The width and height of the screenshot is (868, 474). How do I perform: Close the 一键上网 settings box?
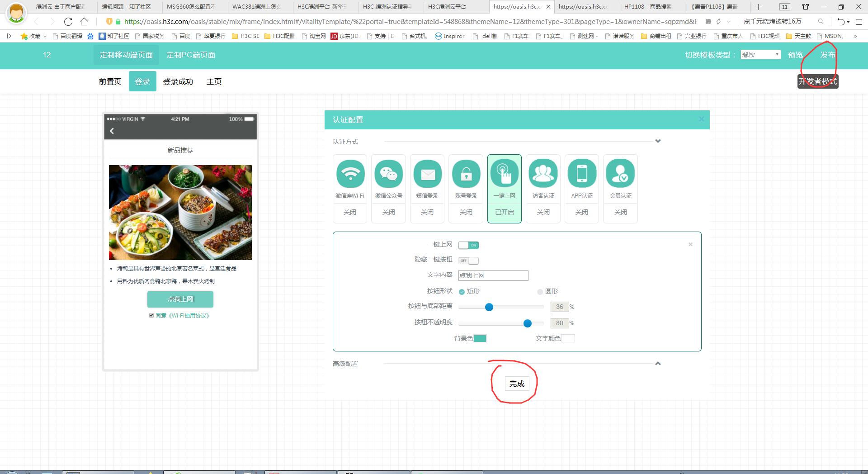pyautogui.click(x=690, y=244)
